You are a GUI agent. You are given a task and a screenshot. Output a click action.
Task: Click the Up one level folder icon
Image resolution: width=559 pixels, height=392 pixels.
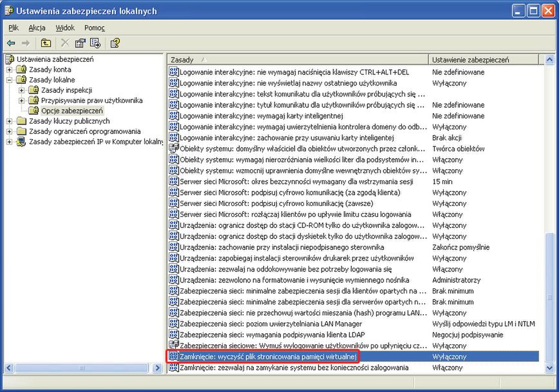point(46,43)
